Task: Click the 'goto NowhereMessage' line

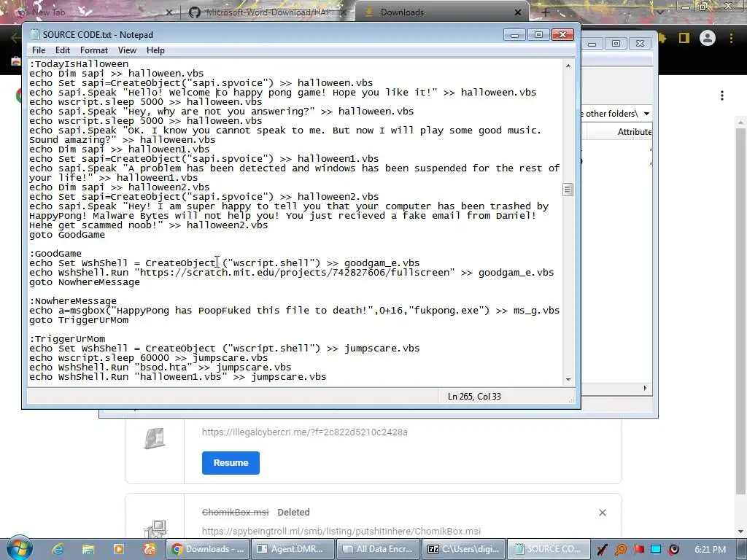Action: 85,282
